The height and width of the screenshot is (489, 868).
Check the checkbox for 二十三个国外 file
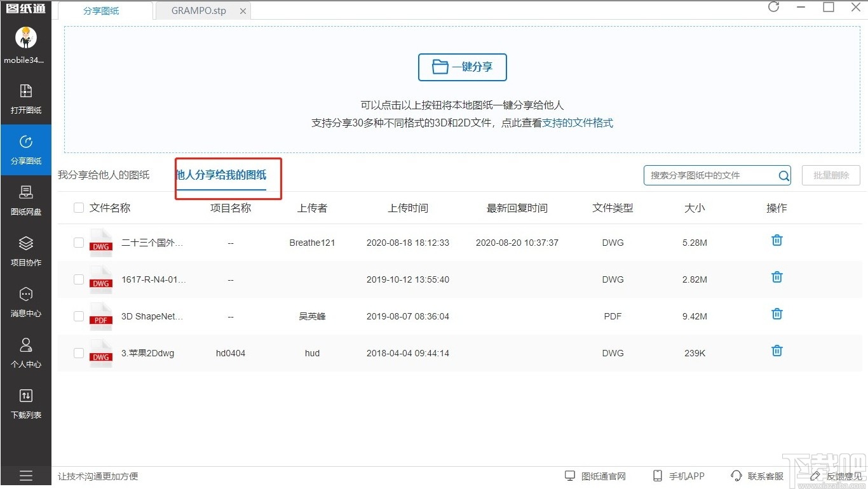coord(78,242)
